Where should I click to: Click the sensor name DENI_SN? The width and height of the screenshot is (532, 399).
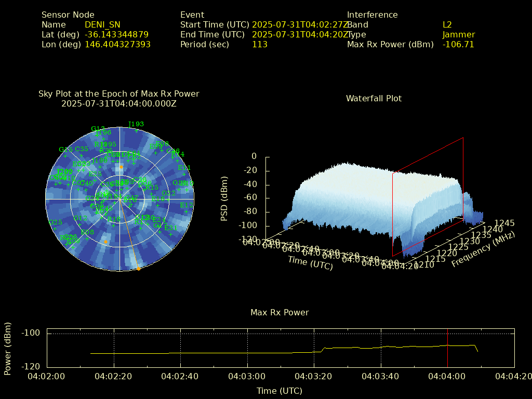pos(102,24)
